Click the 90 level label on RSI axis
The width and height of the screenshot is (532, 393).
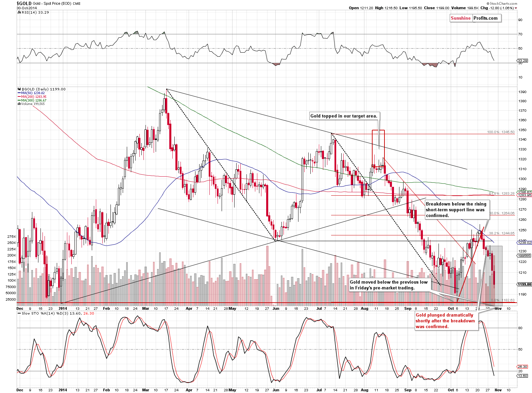point(520,20)
